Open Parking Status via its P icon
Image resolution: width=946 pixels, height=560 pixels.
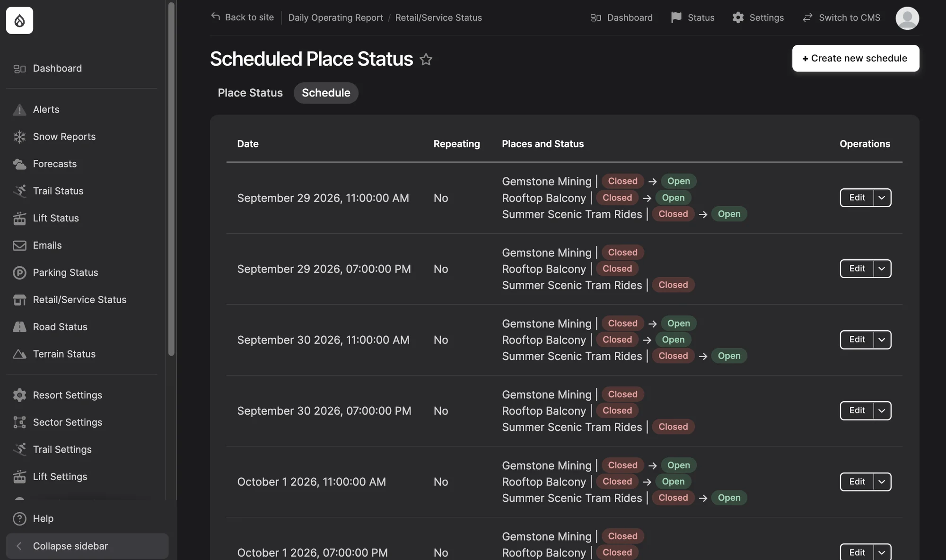19,273
